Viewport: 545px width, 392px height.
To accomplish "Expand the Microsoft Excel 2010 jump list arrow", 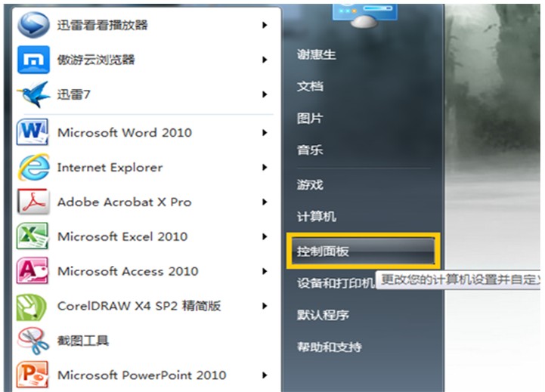I will click(x=265, y=237).
